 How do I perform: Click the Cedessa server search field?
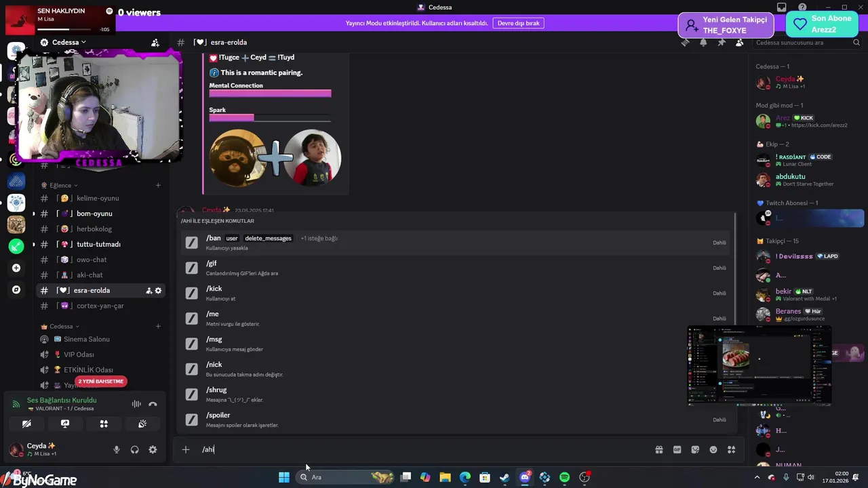tap(807, 42)
